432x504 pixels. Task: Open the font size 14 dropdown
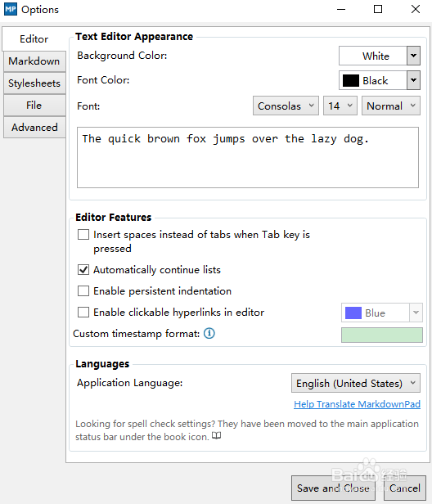coord(340,106)
